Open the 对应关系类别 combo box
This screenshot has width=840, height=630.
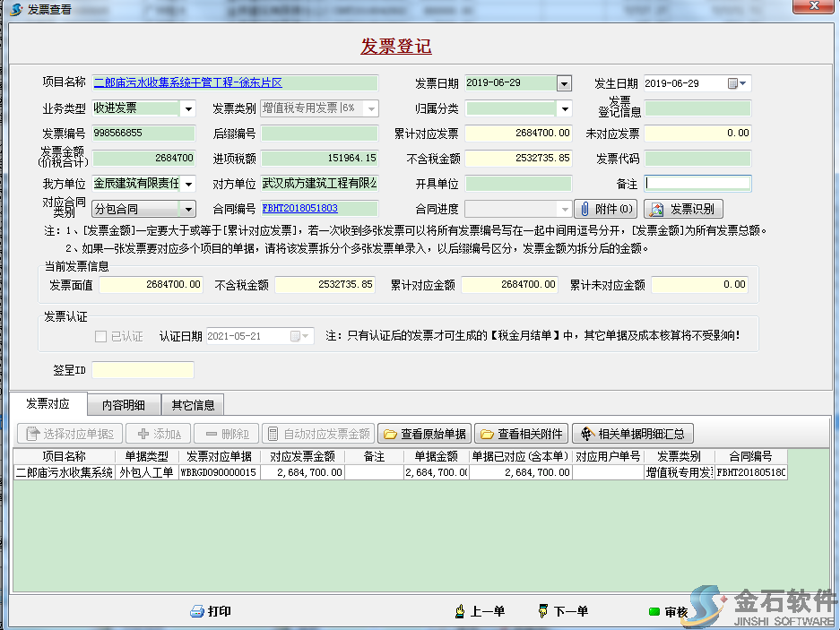[x=187, y=209]
